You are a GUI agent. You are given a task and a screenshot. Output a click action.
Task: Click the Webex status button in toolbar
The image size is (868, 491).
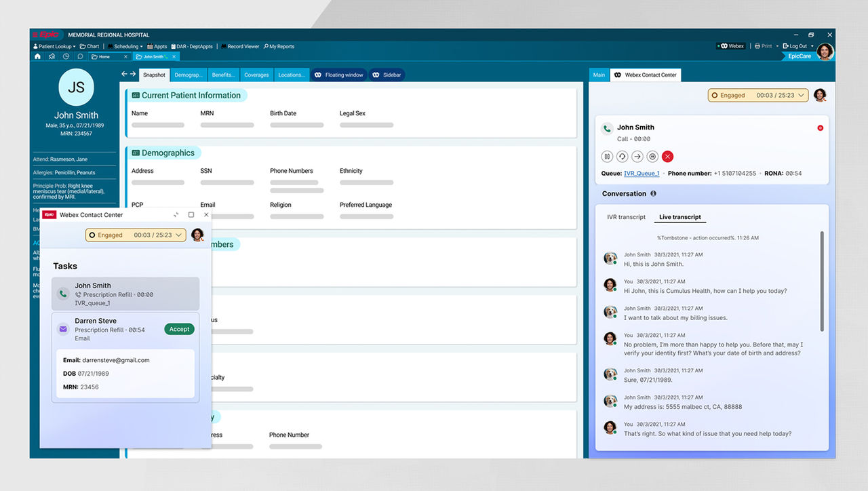coord(732,46)
